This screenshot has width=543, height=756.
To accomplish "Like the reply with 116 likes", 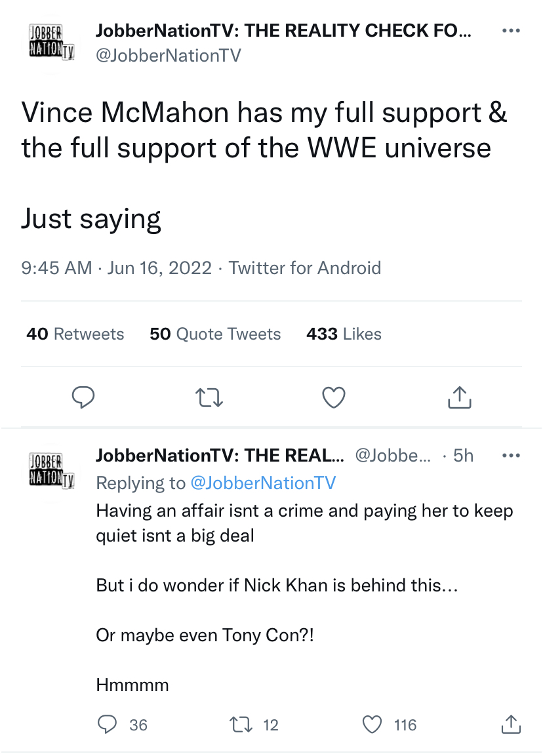I will [372, 724].
